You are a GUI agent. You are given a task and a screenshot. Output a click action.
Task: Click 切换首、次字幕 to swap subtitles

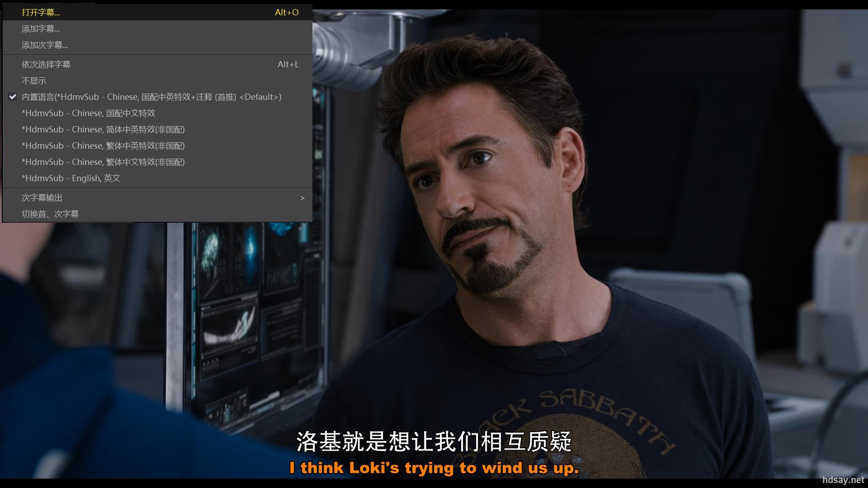[x=157, y=214]
